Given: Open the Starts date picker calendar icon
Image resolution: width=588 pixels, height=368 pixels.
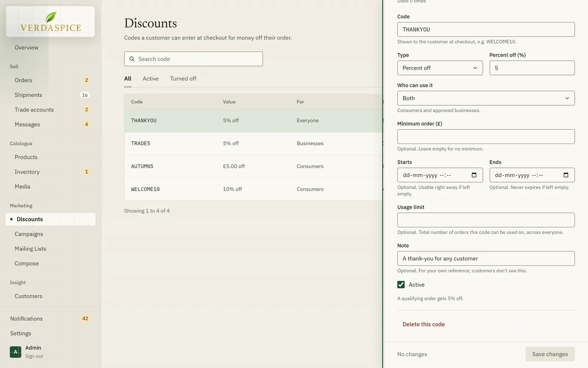Looking at the screenshot, I should tap(474, 175).
